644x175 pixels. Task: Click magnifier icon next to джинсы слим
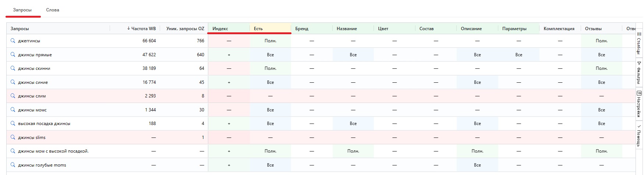pyautogui.click(x=13, y=96)
